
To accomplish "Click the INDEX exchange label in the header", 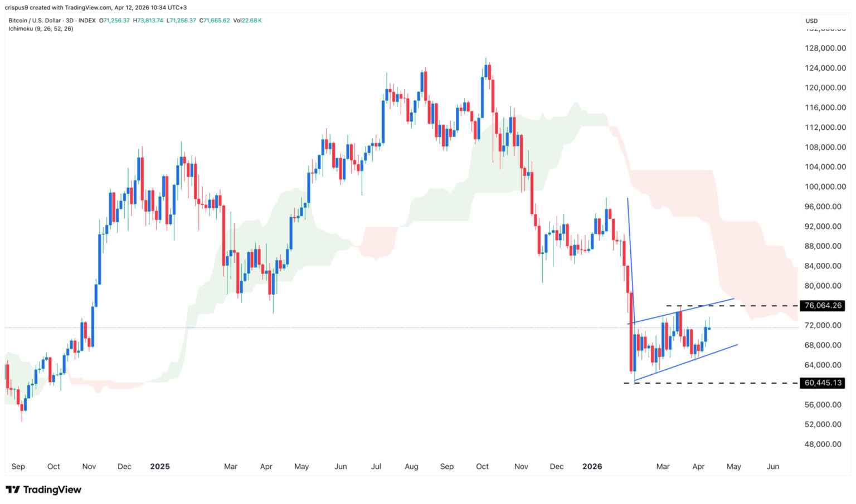I will click(87, 21).
